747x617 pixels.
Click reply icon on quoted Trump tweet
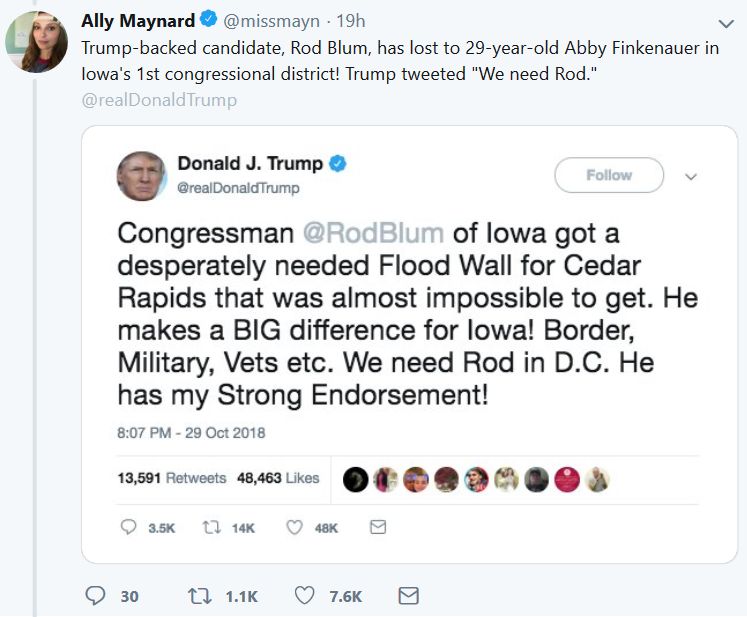tap(128, 527)
